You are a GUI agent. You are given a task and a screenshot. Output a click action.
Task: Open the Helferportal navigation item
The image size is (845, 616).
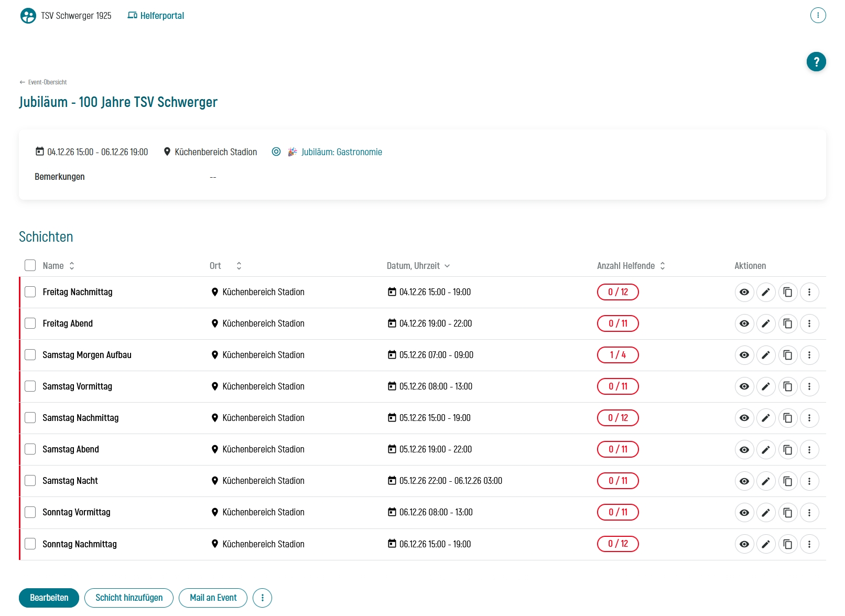pyautogui.click(x=156, y=16)
